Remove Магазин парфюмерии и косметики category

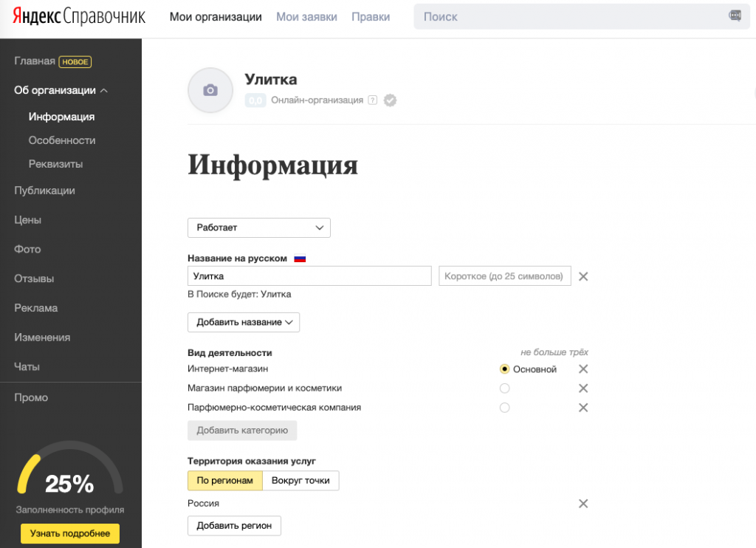coord(583,388)
